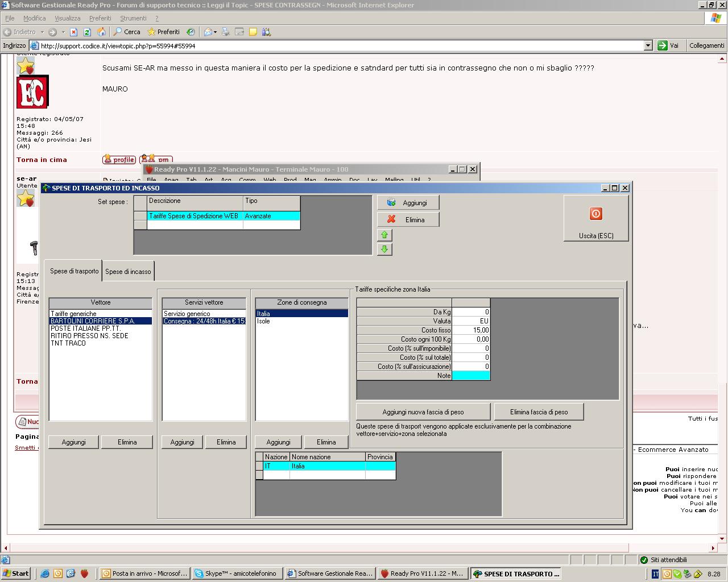728x582 pixels.
Task: Refresh the page with the green arrows icon
Action: 87,32
